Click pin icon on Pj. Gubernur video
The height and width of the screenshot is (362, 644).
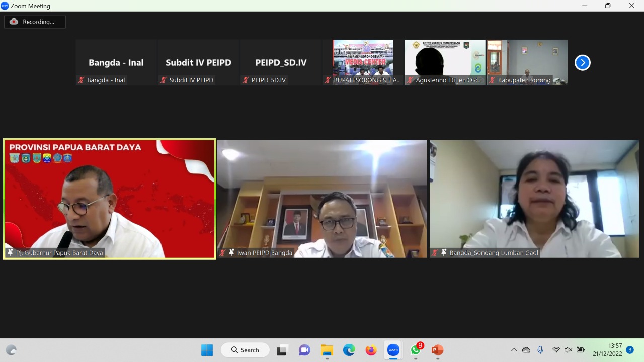[10, 252]
